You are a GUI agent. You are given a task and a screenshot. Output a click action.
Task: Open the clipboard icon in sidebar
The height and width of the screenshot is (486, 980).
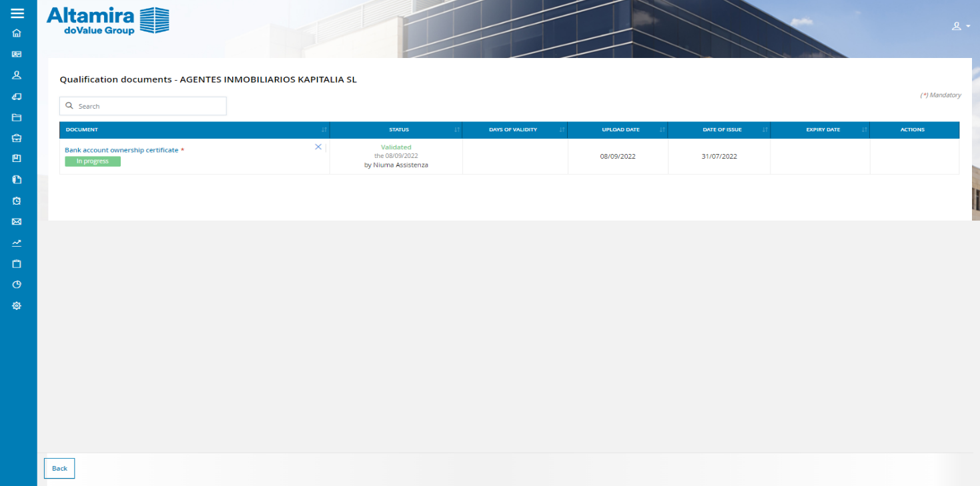(17, 263)
